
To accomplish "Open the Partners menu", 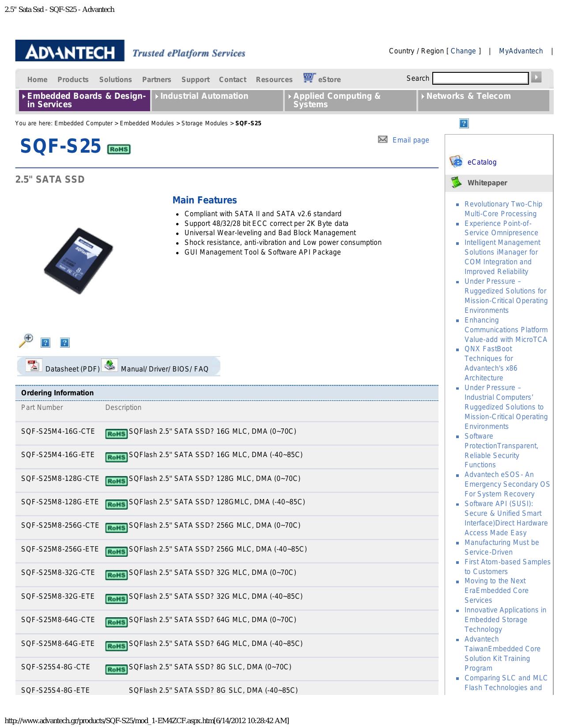I will pos(156,79).
